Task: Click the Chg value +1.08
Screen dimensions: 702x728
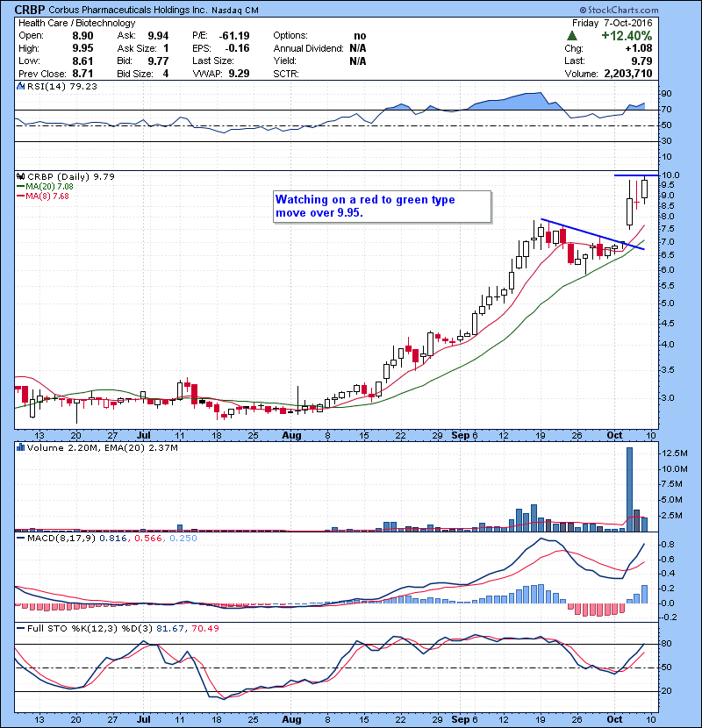Action: pyautogui.click(x=639, y=48)
